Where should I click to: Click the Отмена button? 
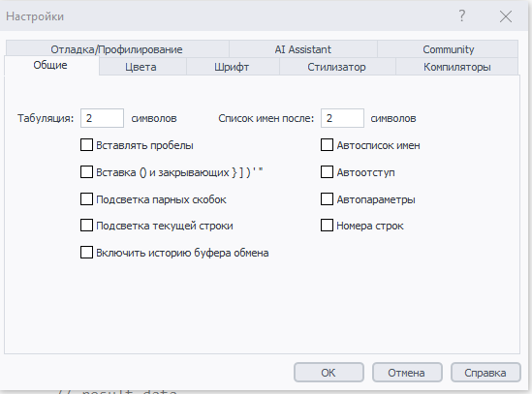[x=407, y=373]
